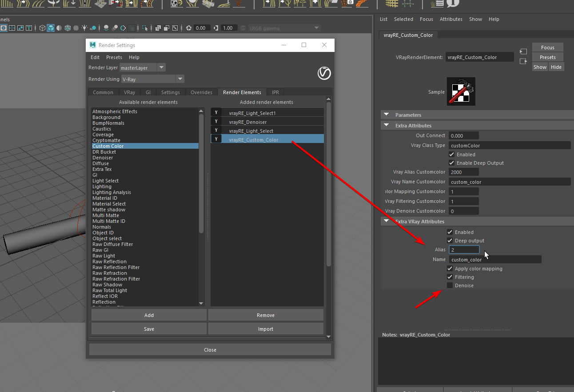The width and height of the screenshot is (574, 392).
Task: Uncheck Apply color mapping
Action: tap(450, 269)
